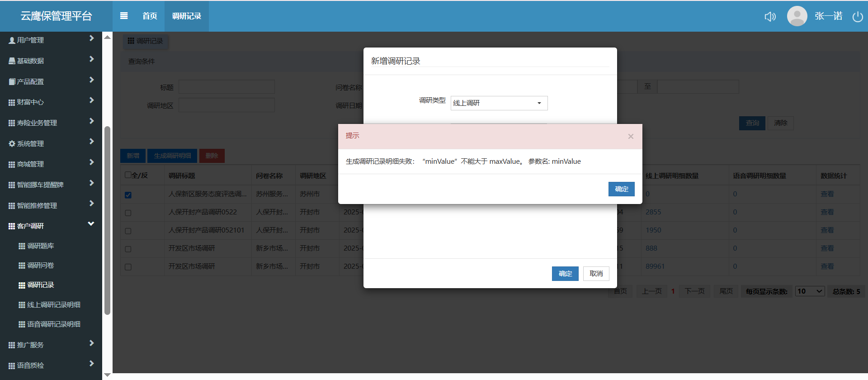Image resolution: width=868 pixels, height=380 pixels.
Task: Click the 商城管理 grid icon
Action: [12, 164]
